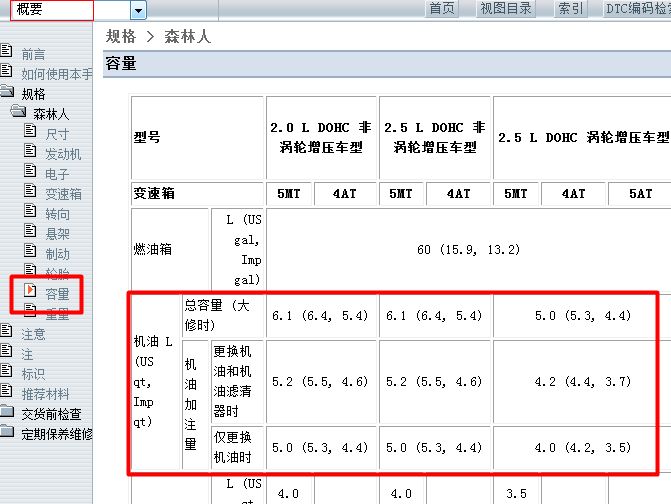Click the document icon beside 变速箱

point(30,191)
